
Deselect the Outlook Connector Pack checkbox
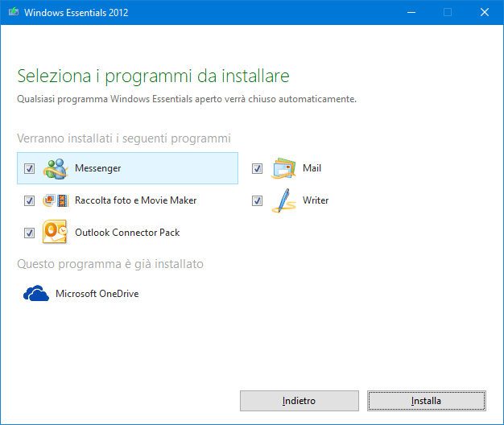tap(30, 233)
